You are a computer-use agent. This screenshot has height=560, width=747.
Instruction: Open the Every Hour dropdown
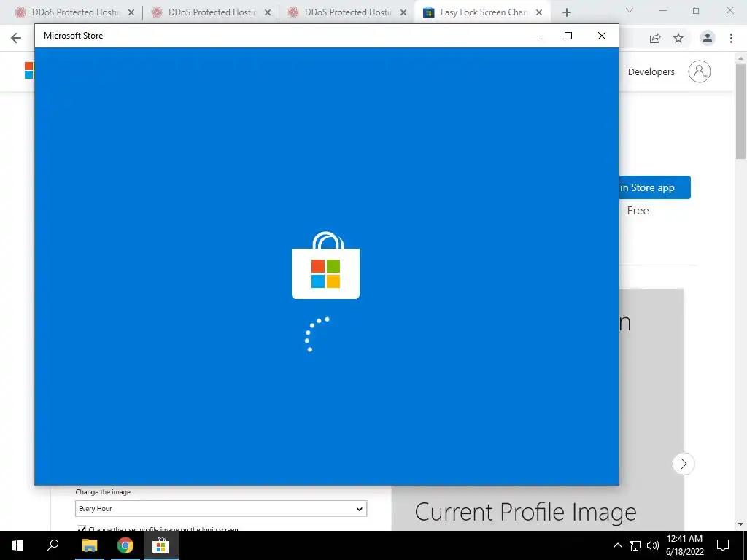(221, 508)
